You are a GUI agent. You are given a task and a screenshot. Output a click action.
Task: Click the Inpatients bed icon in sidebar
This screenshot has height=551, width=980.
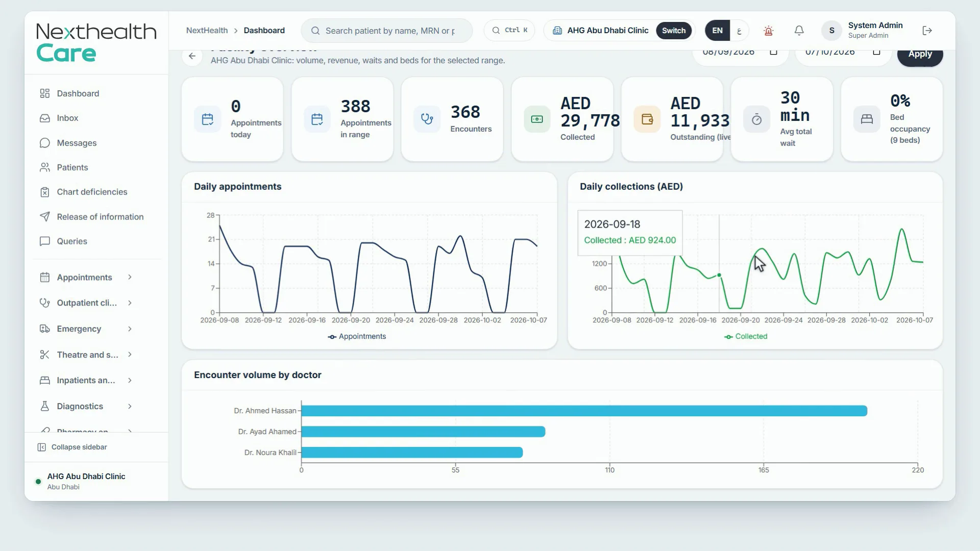[45, 380]
